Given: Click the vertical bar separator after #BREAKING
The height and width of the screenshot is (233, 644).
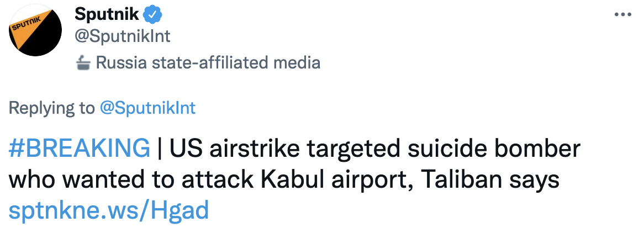Looking at the screenshot, I should pos(160,149).
